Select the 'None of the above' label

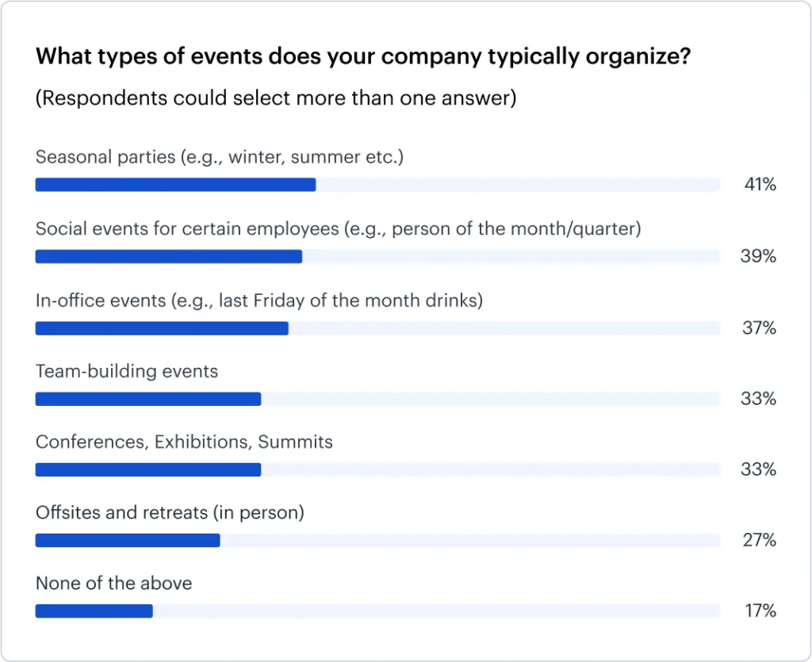tap(114, 584)
